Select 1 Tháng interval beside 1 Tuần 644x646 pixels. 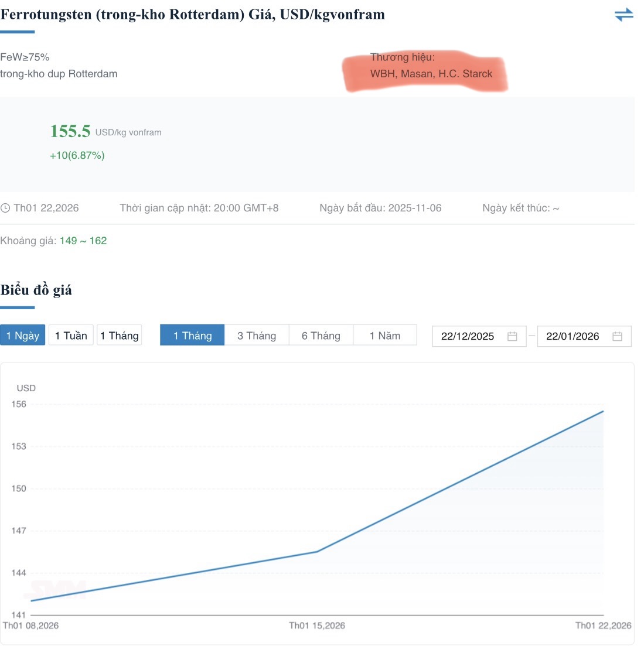coord(120,336)
